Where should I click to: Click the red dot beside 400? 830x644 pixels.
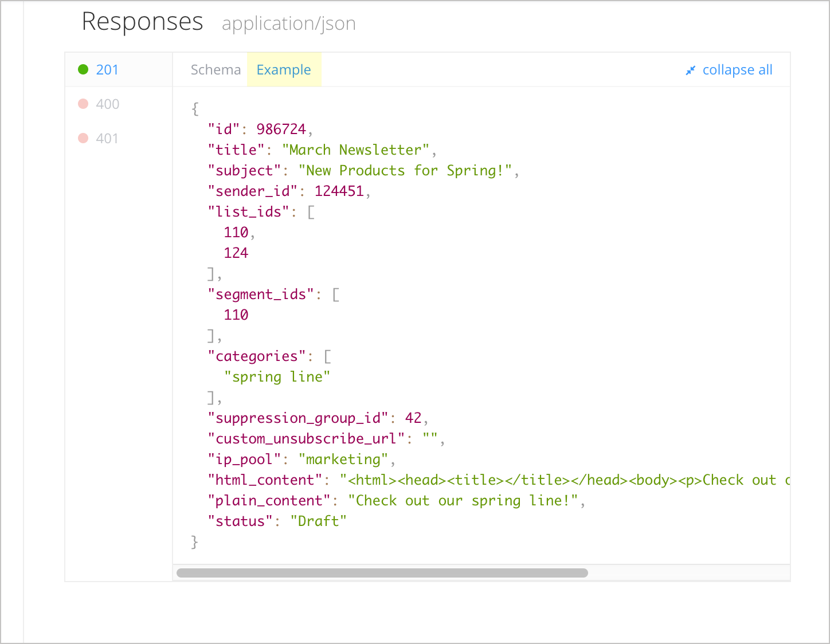point(83,104)
